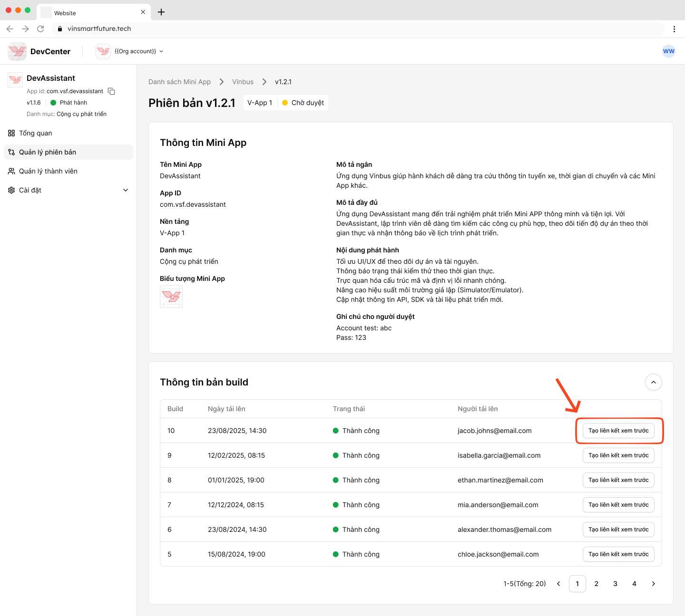This screenshot has height=616, width=685.
Task: Create preview link for build 8
Action: [618, 480]
